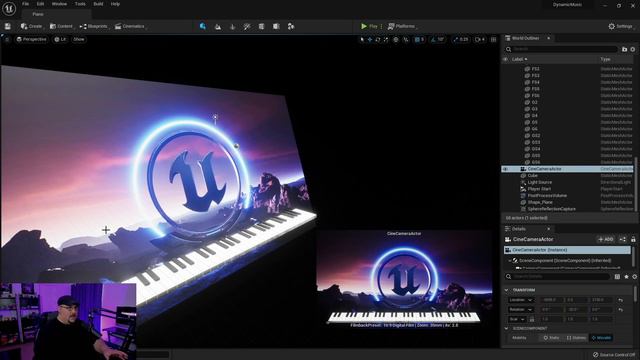The image size is (640, 360).
Task: Open the Window menu
Action: [59, 4]
